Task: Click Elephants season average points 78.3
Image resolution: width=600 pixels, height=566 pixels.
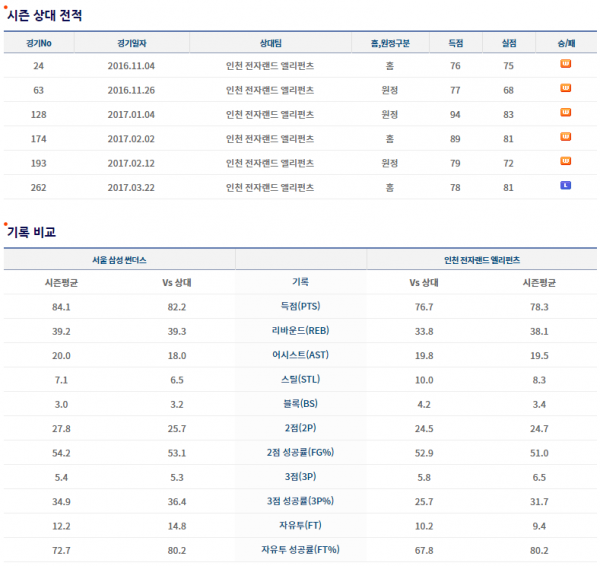Action: coord(539,307)
